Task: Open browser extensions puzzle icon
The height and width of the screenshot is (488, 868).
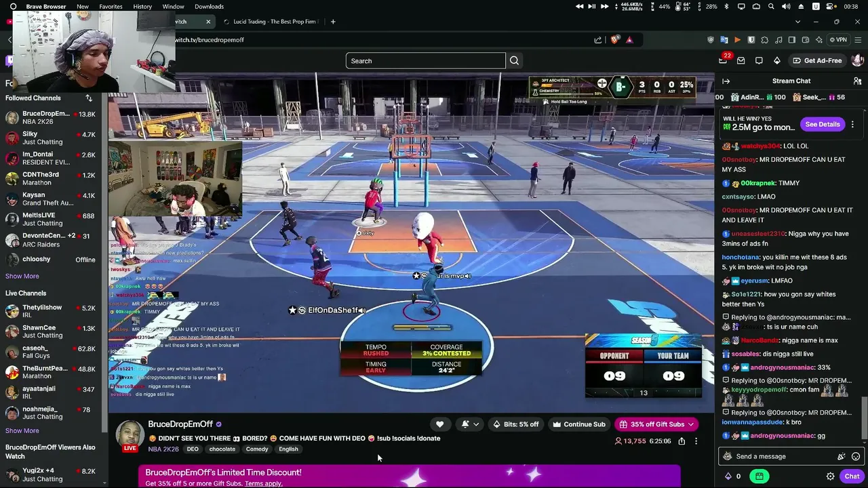Action: click(764, 40)
